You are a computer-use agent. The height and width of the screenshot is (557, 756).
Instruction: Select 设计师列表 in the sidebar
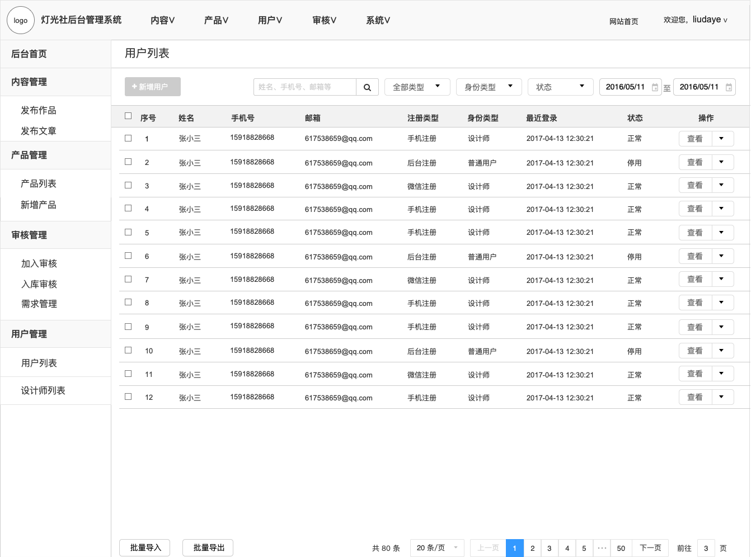click(43, 390)
